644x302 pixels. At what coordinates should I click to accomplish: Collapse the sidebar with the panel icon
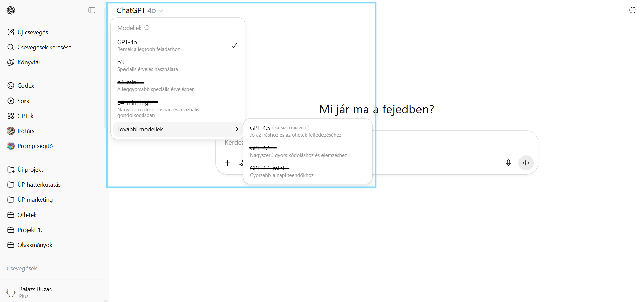coord(92,10)
